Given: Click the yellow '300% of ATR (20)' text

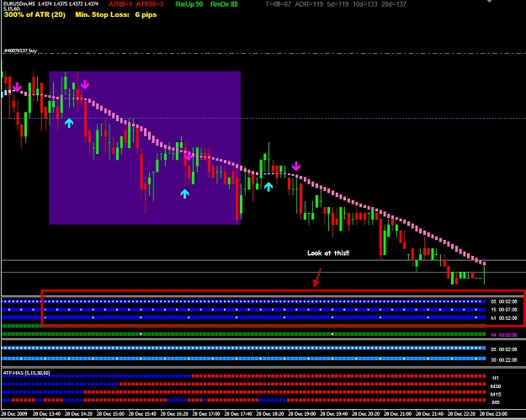Looking at the screenshot, I should tap(35, 15).
